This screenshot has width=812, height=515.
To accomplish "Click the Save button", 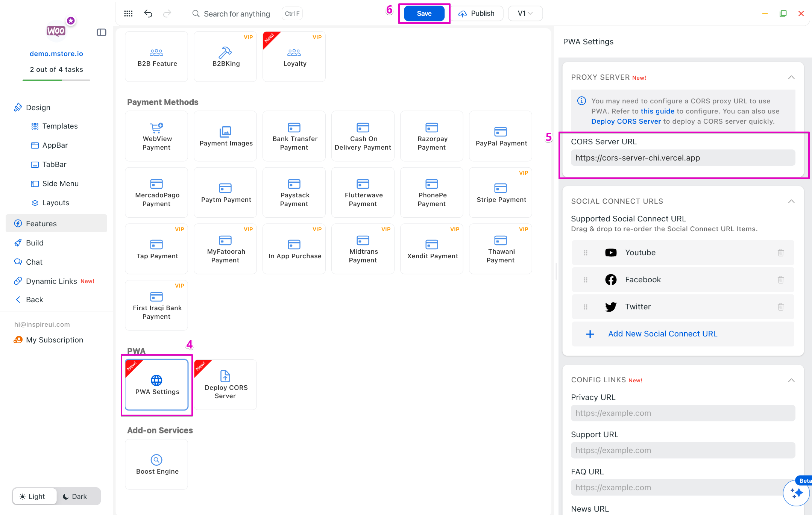I will click(424, 14).
